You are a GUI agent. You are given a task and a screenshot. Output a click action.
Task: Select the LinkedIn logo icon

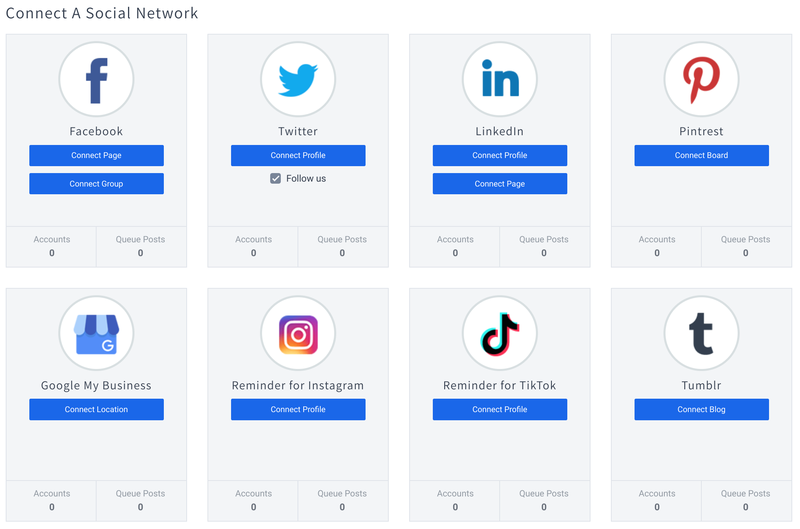tap(499, 80)
